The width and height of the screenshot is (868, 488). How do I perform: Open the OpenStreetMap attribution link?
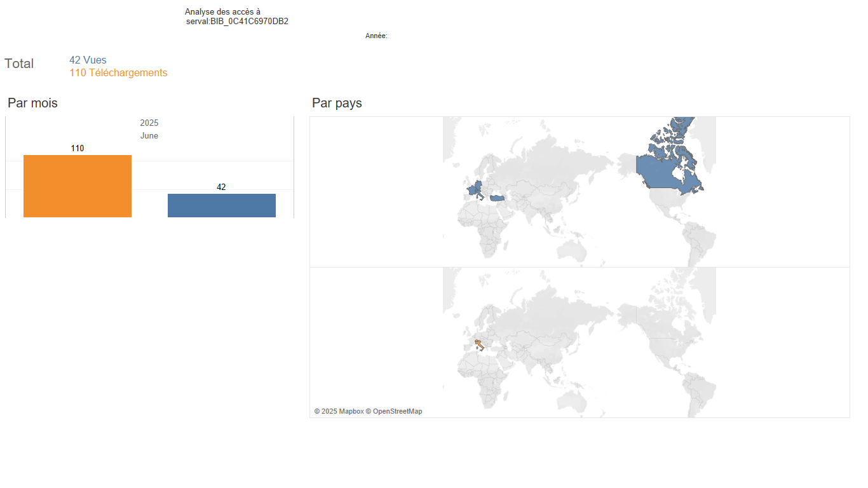click(393, 412)
